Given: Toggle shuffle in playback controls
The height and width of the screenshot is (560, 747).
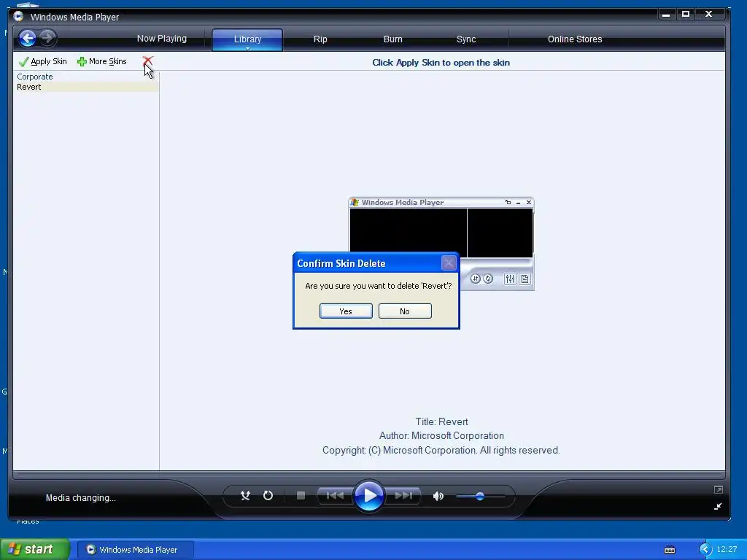Looking at the screenshot, I should click(245, 496).
